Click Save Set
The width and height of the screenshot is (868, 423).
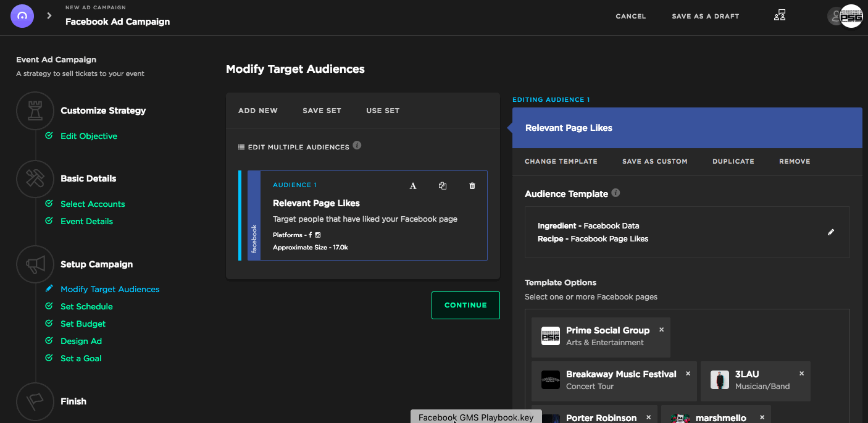click(322, 111)
